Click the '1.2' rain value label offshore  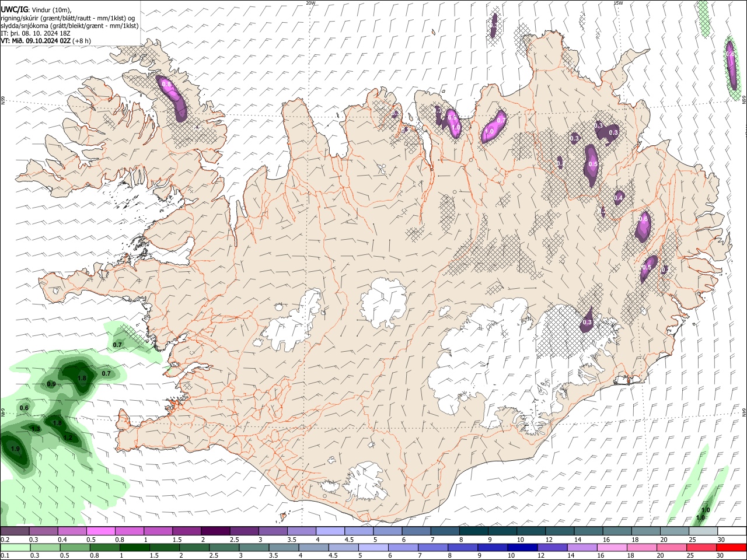pyautogui.click(x=68, y=437)
